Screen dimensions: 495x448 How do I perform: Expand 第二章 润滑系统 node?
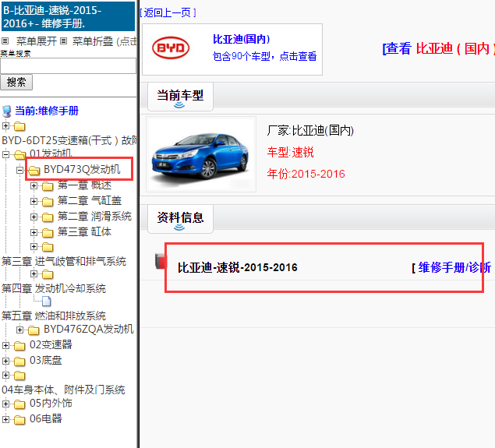[34, 217]
